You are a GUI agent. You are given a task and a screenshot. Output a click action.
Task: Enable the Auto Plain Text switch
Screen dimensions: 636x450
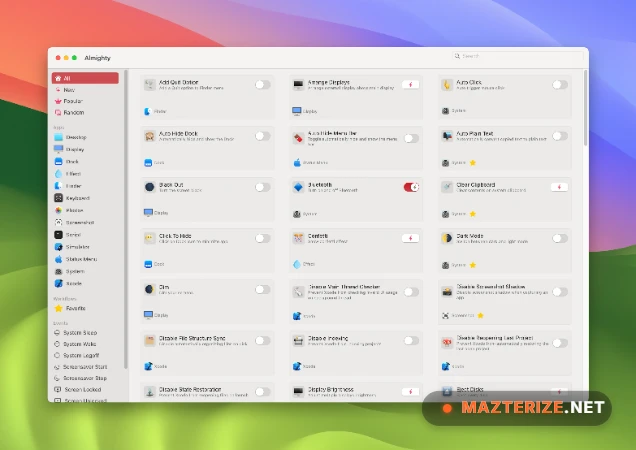[x=560, y=136]
